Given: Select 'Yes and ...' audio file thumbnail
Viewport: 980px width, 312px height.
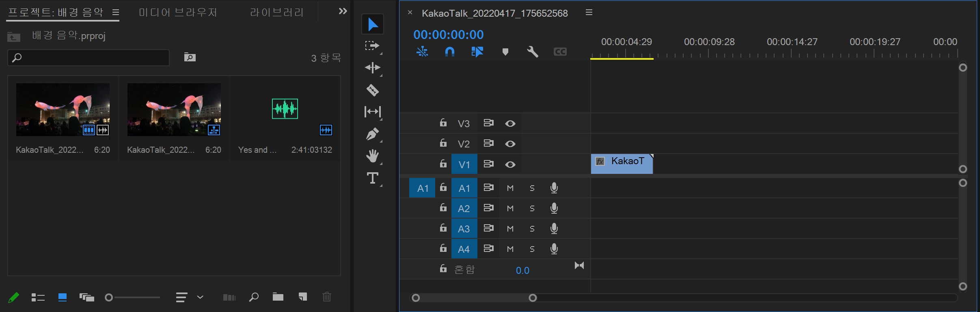Looking at the screenshot, I should [x=285, y=109].
